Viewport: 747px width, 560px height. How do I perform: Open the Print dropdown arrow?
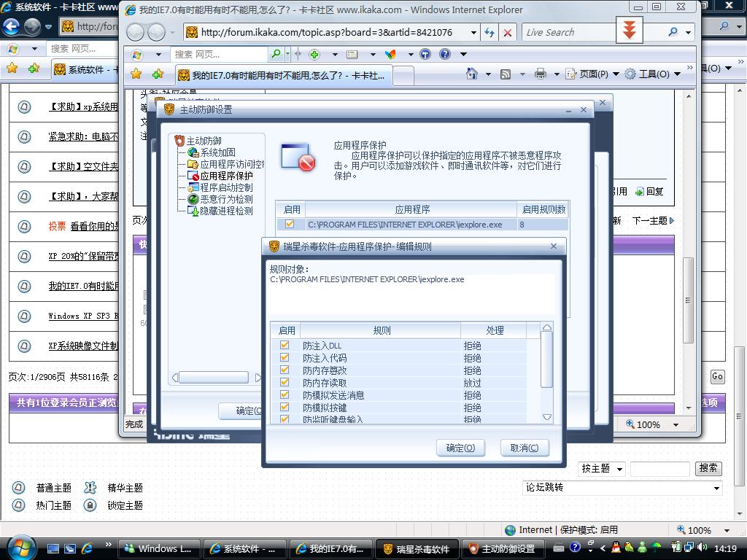pos(556,74)
